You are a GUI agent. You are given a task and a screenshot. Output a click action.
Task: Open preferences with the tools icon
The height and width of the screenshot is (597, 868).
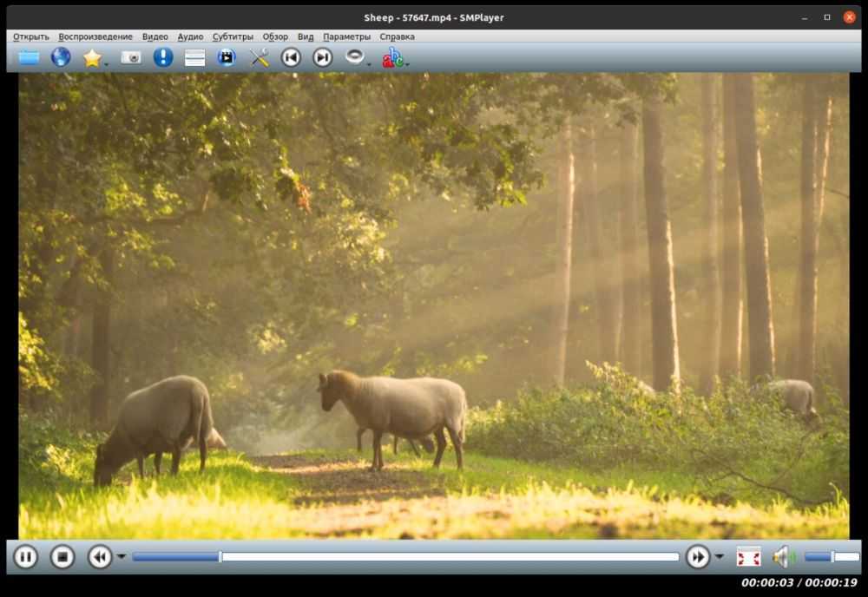click(259, 58)
